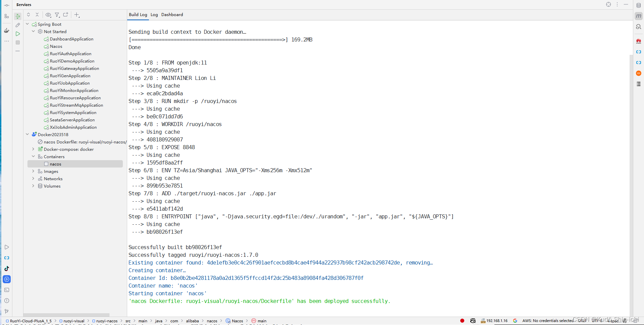Open the TikTok-style plugin icon
The image size is (644, 325).
click(x=7, y=268)
